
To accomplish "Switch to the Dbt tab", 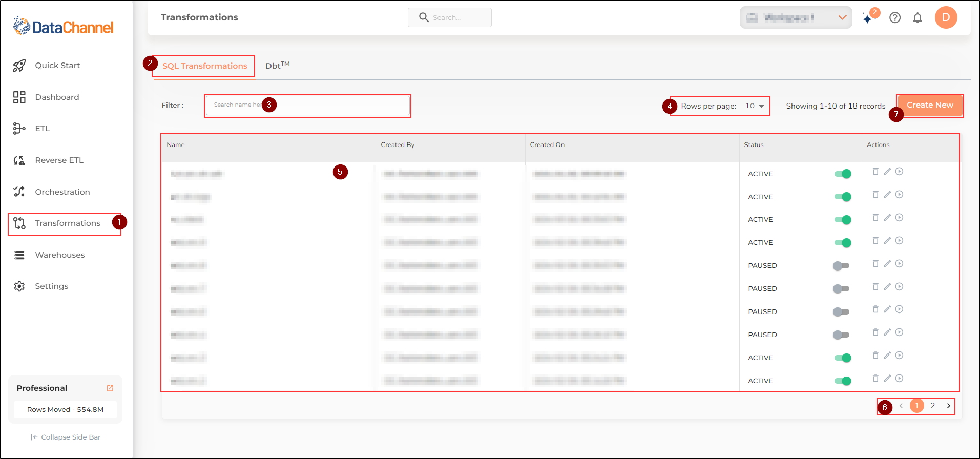I will coord(278,65).
